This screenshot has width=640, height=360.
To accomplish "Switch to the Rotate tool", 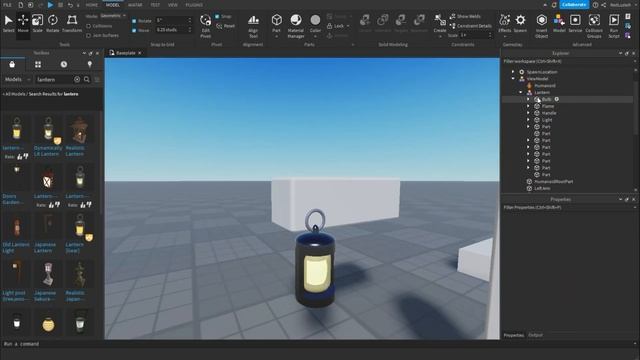I will (x=53, y=24).
